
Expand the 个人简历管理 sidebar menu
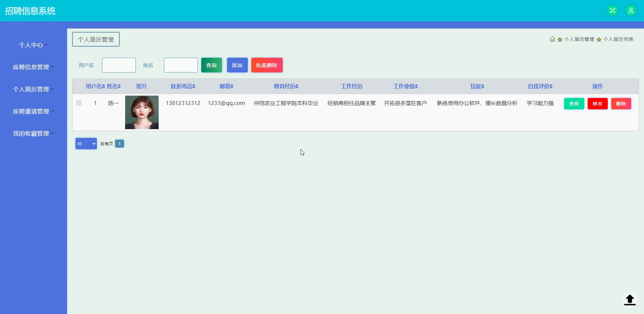coord(33,89)
